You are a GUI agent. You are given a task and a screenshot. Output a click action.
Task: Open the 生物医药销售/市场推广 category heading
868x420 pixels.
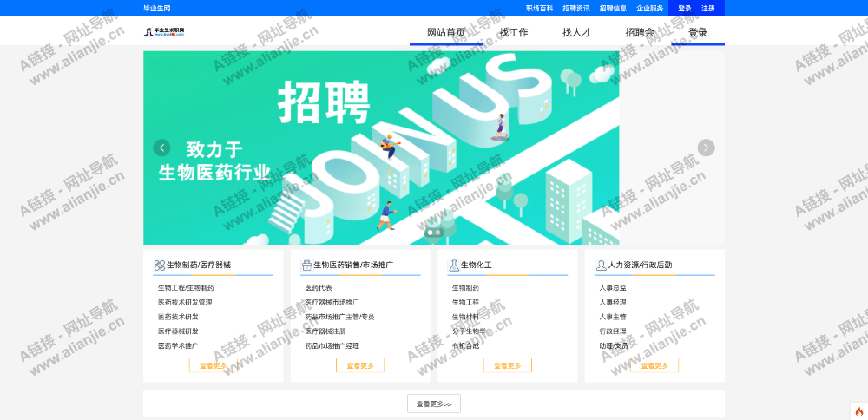(x=354, y=265)
